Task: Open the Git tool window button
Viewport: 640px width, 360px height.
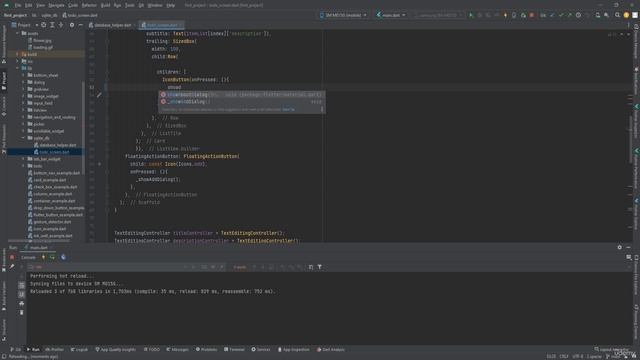Action: 16,349
